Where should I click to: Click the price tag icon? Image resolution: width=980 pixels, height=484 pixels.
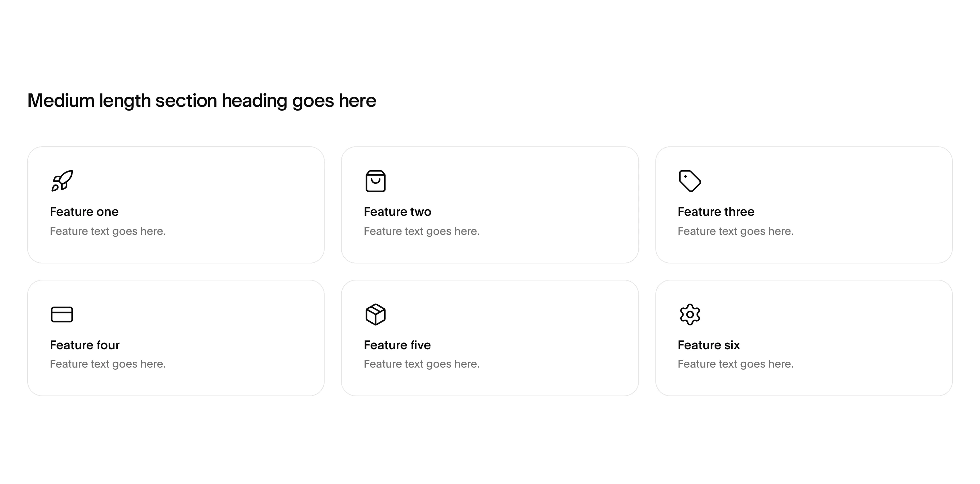pyautogui.click(x=690, y=181)
